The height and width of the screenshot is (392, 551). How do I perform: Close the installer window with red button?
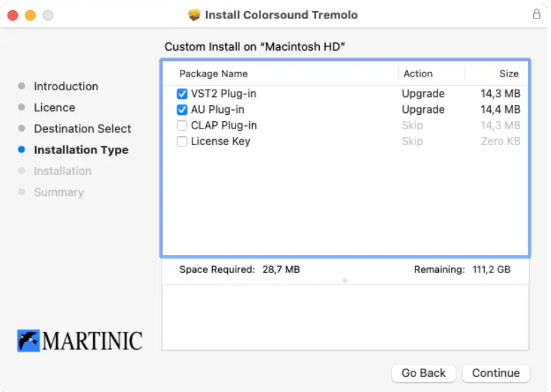tap(12, 15)
